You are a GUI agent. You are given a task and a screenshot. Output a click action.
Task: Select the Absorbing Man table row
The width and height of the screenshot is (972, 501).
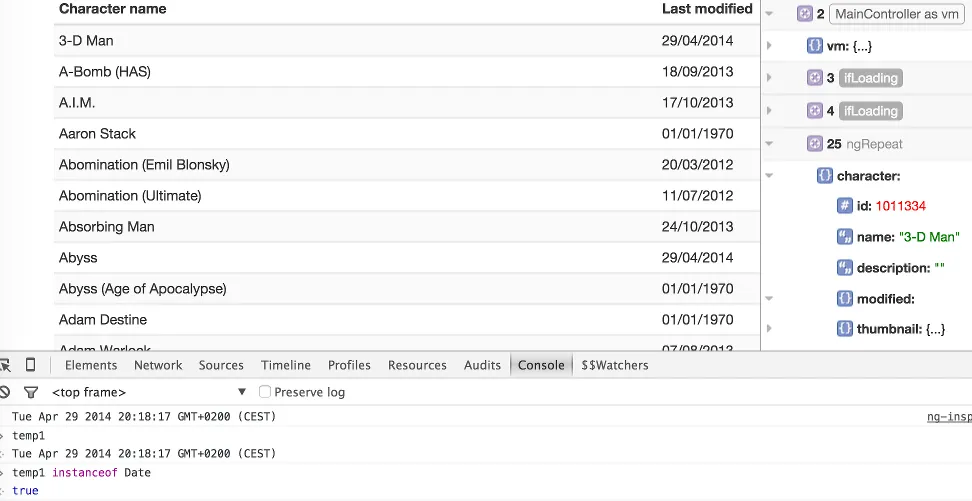click(x=107, y=227)
